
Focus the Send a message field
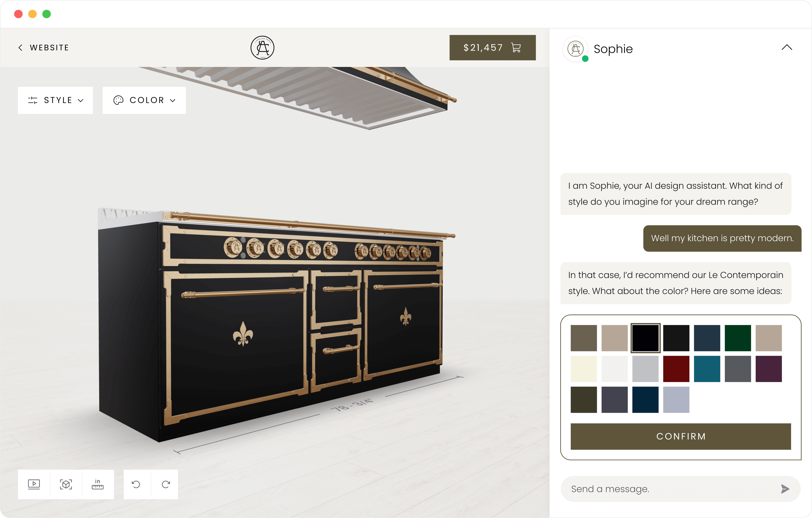pyautogui.click(x=671, y=489)
